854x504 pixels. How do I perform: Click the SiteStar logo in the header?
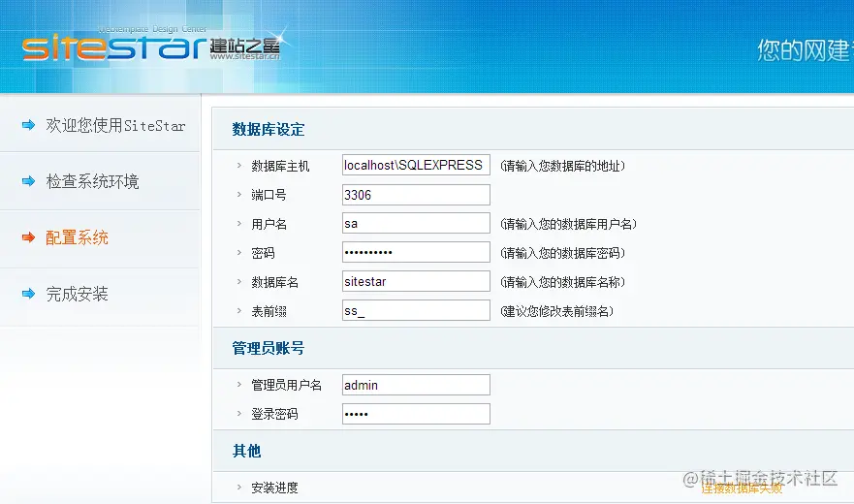pos(151,46)
